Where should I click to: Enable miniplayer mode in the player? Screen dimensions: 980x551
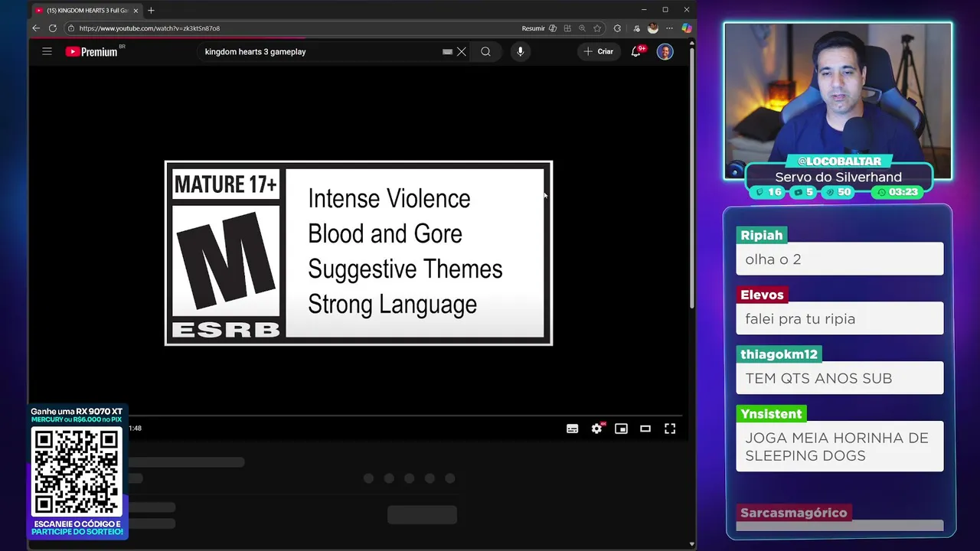(x=621, y=429)
